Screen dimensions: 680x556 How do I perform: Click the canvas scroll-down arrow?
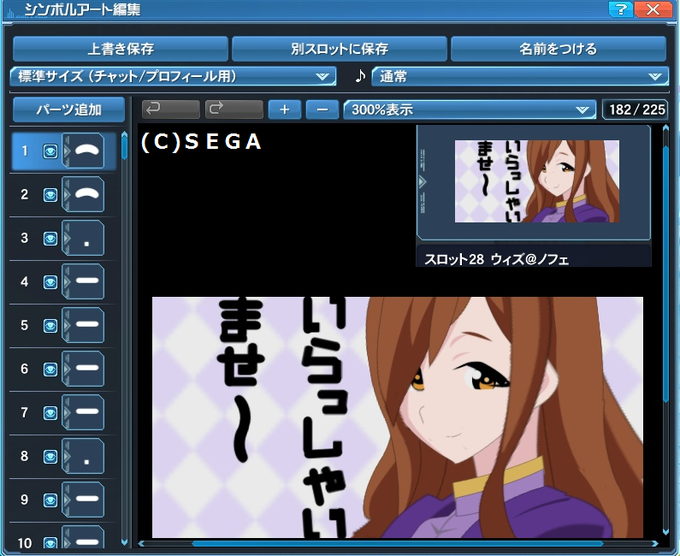pos(666,533)
